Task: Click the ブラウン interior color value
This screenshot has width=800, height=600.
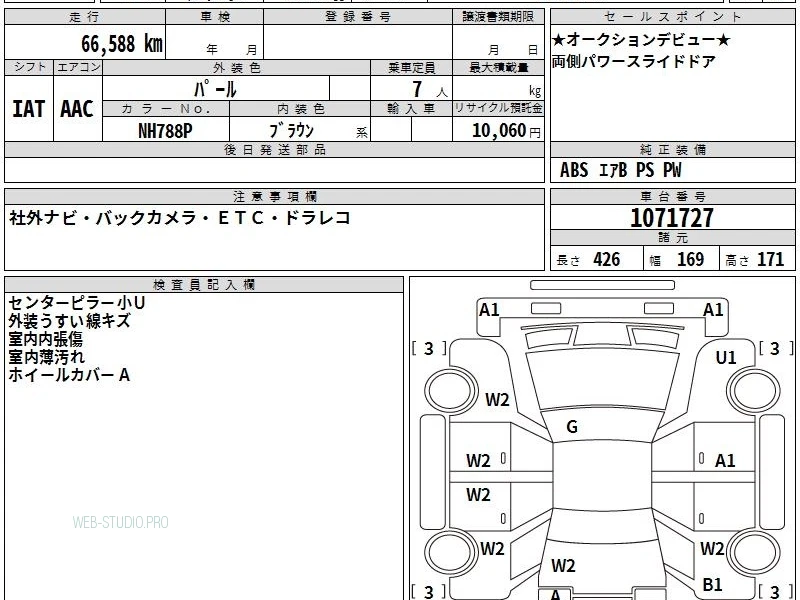Action: [291, 131]
